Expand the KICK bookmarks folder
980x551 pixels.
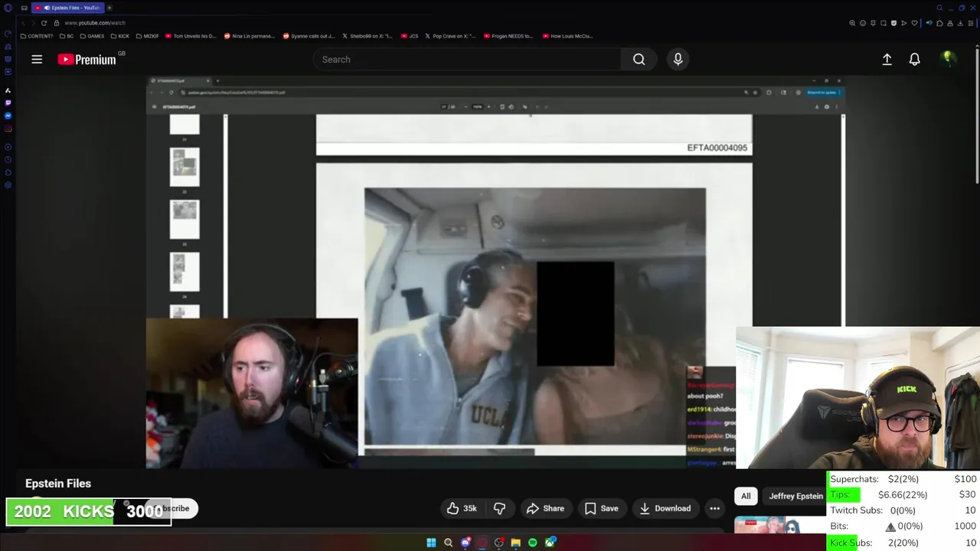[x=120, y=36]
